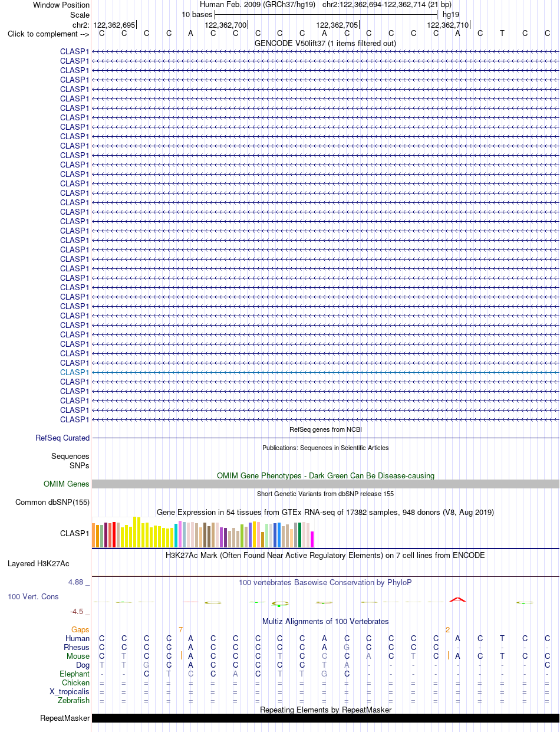Click the Scale track label

(80, 15)
